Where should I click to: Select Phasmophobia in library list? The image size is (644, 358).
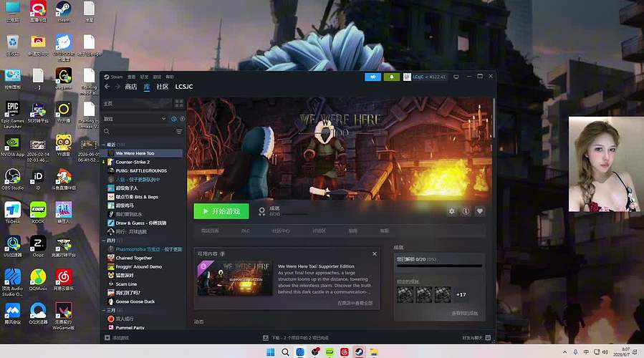coord(143,249)
